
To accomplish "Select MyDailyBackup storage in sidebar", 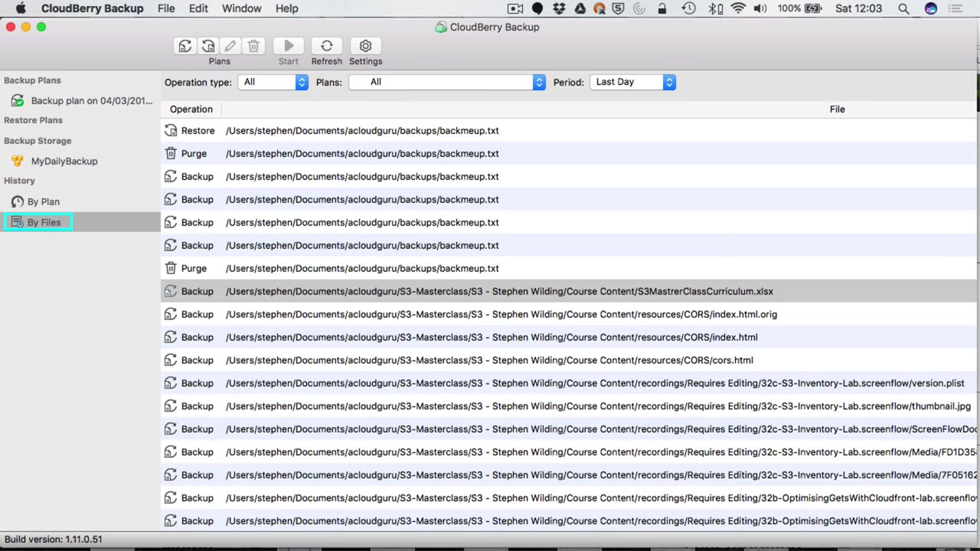I will pyautogui.click(x=64, y=161).
